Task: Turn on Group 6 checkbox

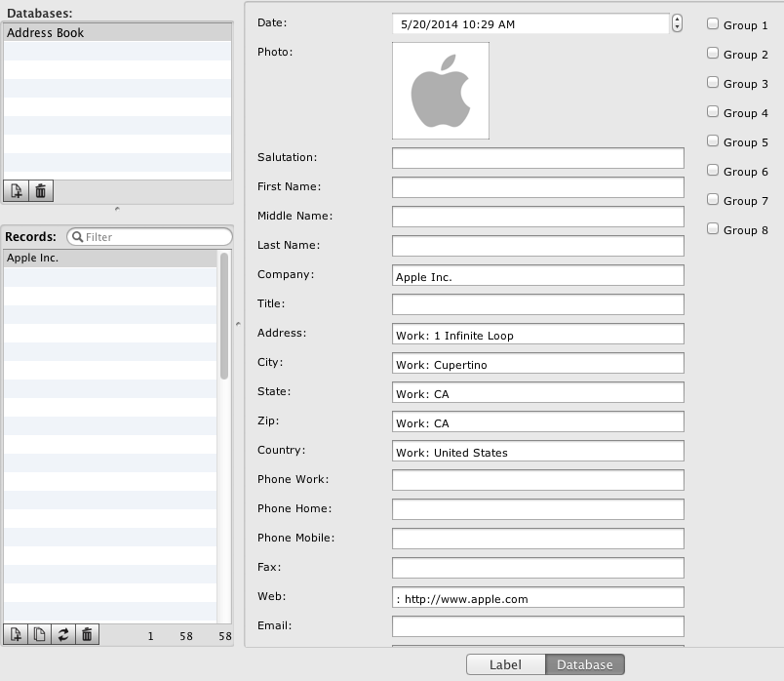Action: (x=713, y=170)
